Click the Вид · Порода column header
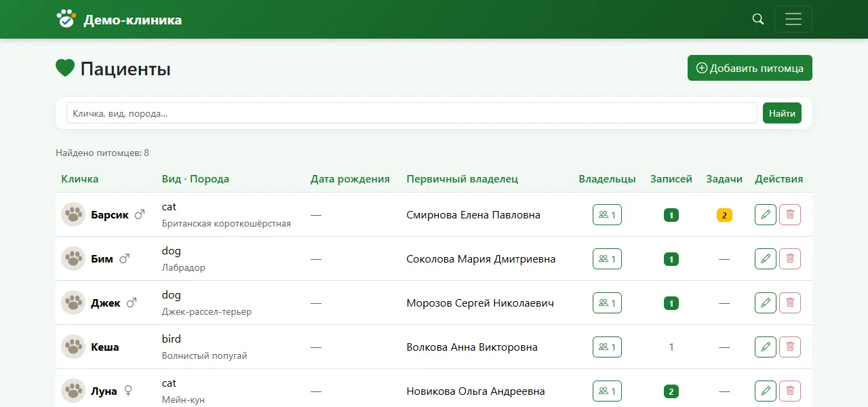Viewport: 868px width, 407px height. click(195, 179)
